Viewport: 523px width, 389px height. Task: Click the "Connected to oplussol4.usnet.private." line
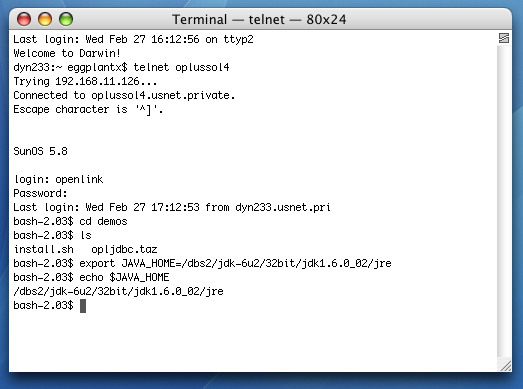(x=124, y=95)
